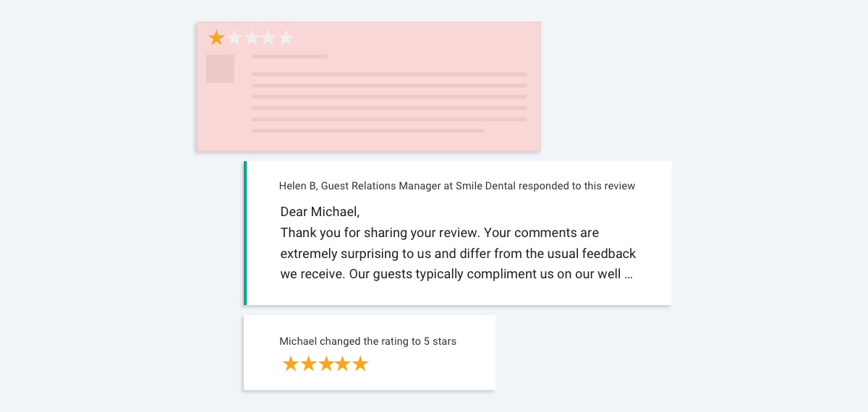Click the reviewer name placeholder line

point(289,56)
